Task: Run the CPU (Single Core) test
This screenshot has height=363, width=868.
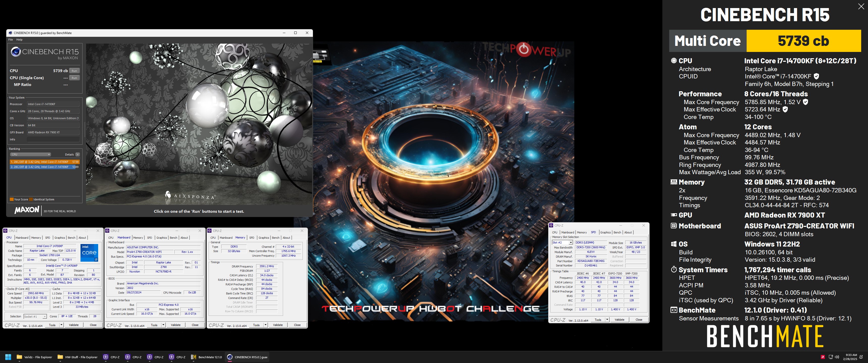Action: [74, 78]
